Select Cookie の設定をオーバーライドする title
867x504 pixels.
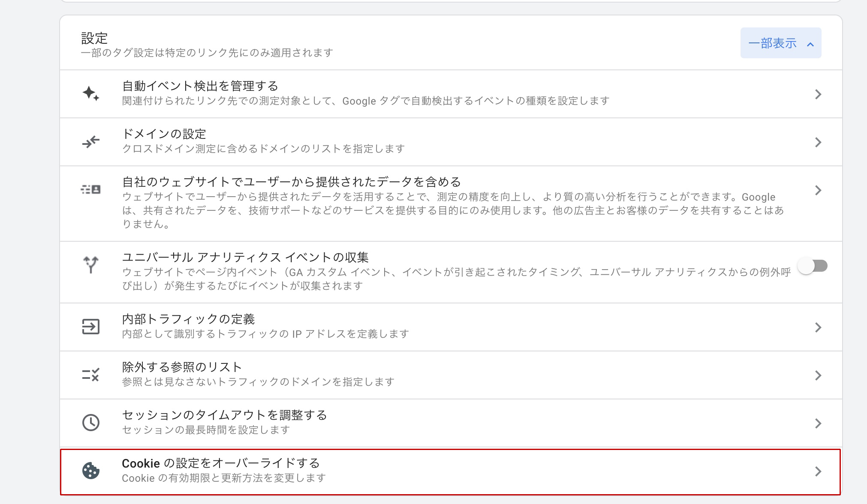pyautogui.click(x=221, y=463)
